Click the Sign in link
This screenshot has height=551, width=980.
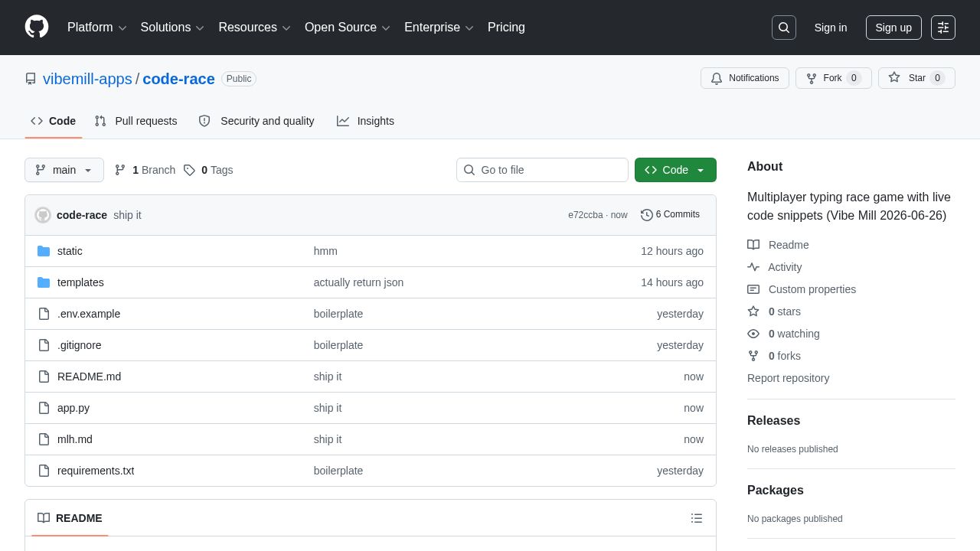[x=831, y=28]
